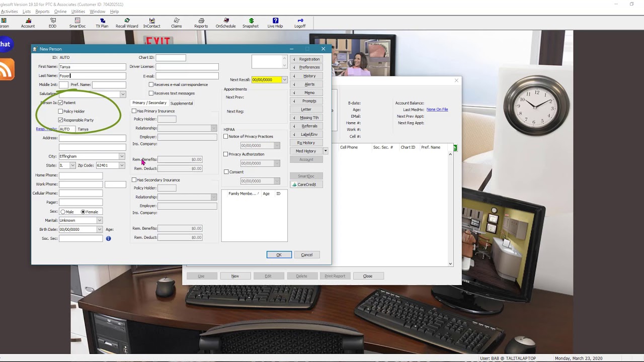Open the InContact toolbar icon
The height and width of the screenshot is (362, 644).
coord(151,23)
